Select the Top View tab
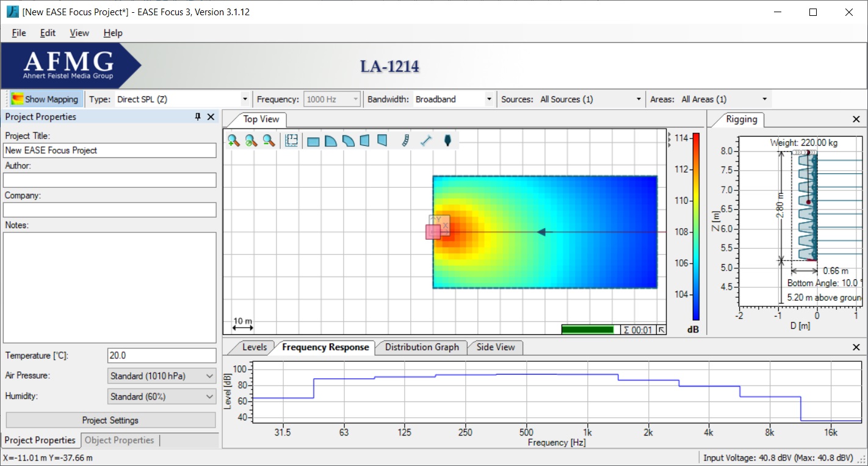This screenshot has height=466, width=868. point(261,120)
